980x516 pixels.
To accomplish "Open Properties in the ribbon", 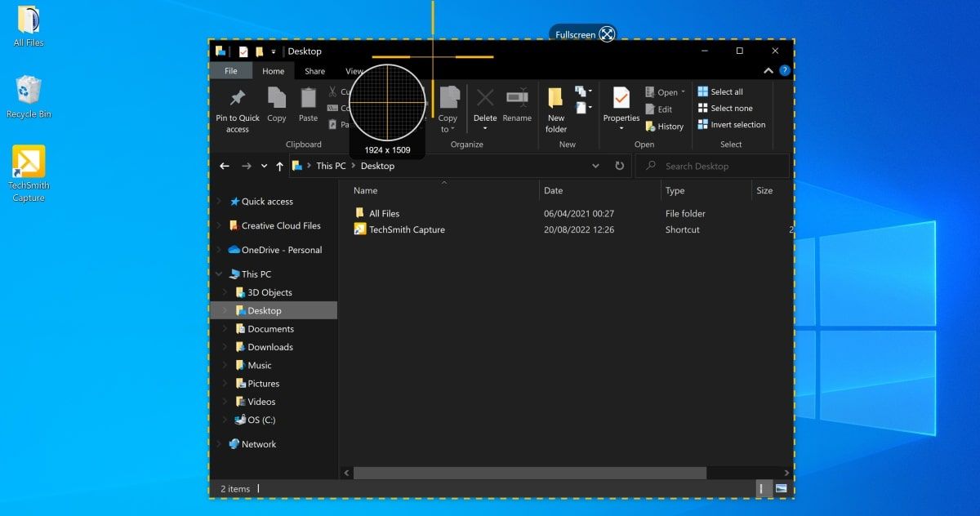I will pos(621,100).
